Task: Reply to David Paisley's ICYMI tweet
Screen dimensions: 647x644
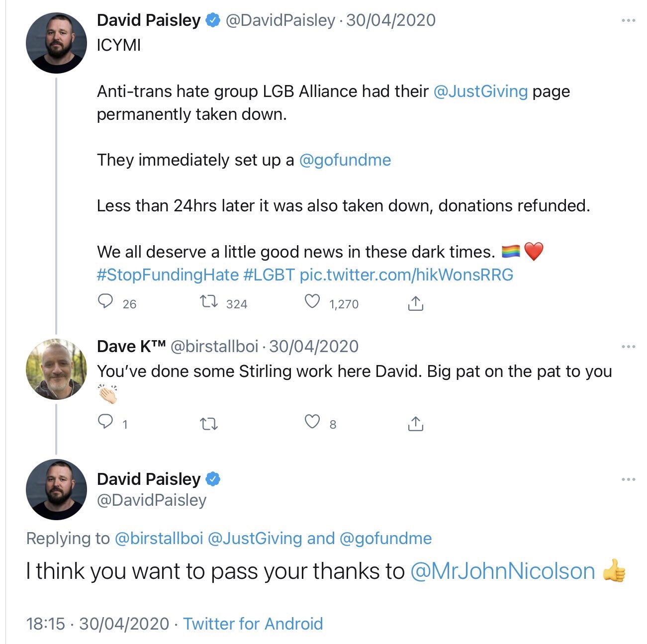Action: [105, 302]
